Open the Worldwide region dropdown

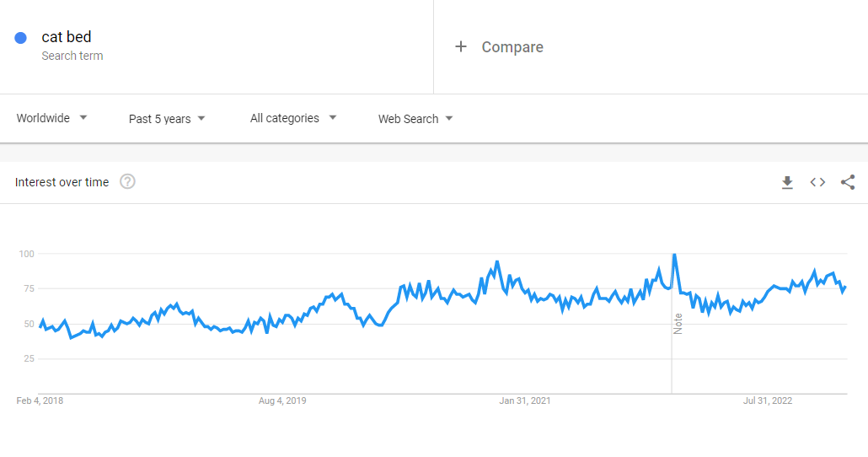[x=52, y=118]
